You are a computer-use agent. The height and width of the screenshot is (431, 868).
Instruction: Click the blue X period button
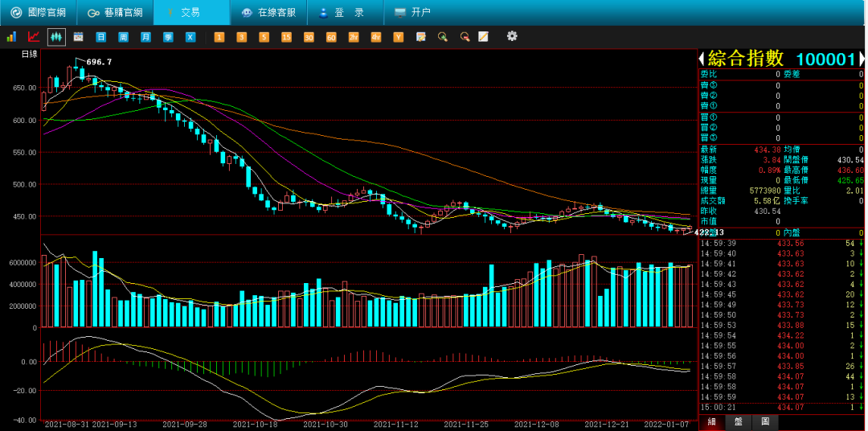(190, 37)
